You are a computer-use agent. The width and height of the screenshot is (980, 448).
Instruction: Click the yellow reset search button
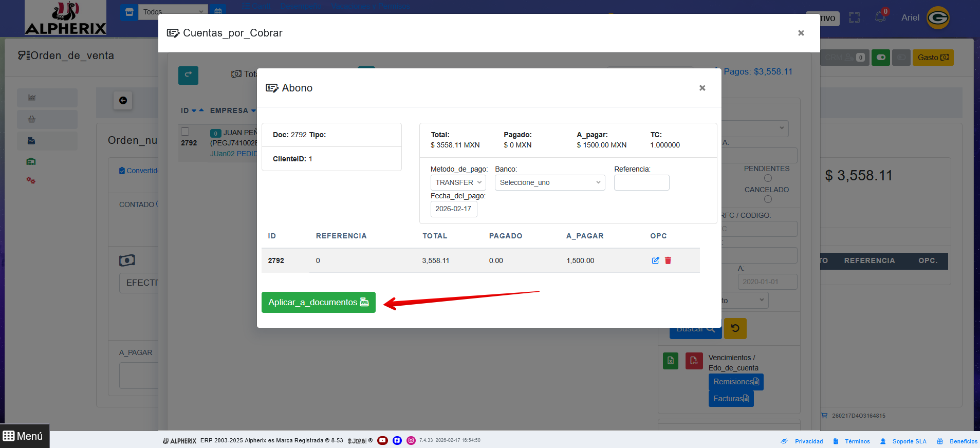(x=735, y=328)
